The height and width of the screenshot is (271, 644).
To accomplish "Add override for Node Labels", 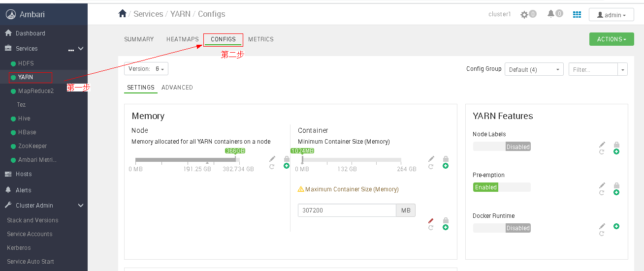I will point(616,151).
